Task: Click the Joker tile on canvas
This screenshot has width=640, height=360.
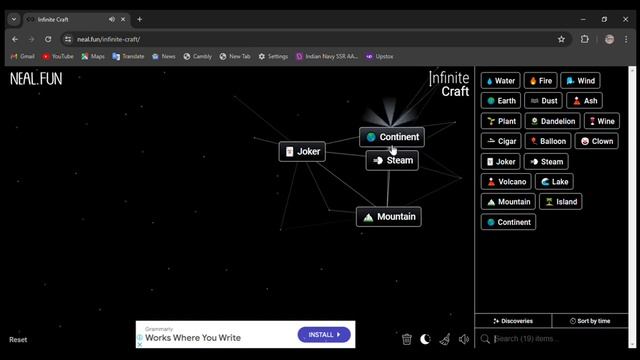Action: [x=302, y=151]
